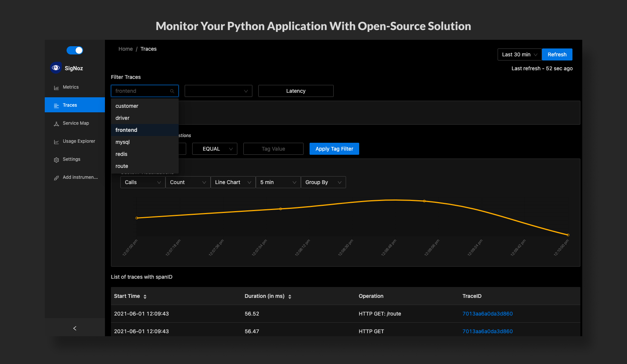Click the search icon in service filter
This screenshot has width=627, height=364.
click(x=172, y=91)
